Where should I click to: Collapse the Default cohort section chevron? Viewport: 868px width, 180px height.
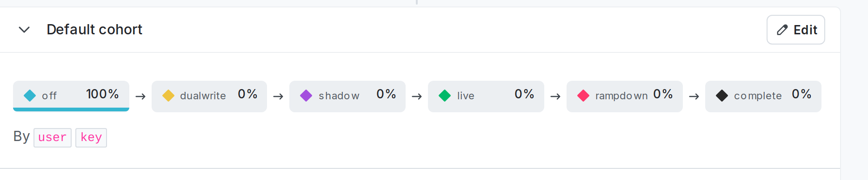click(24, 30)
